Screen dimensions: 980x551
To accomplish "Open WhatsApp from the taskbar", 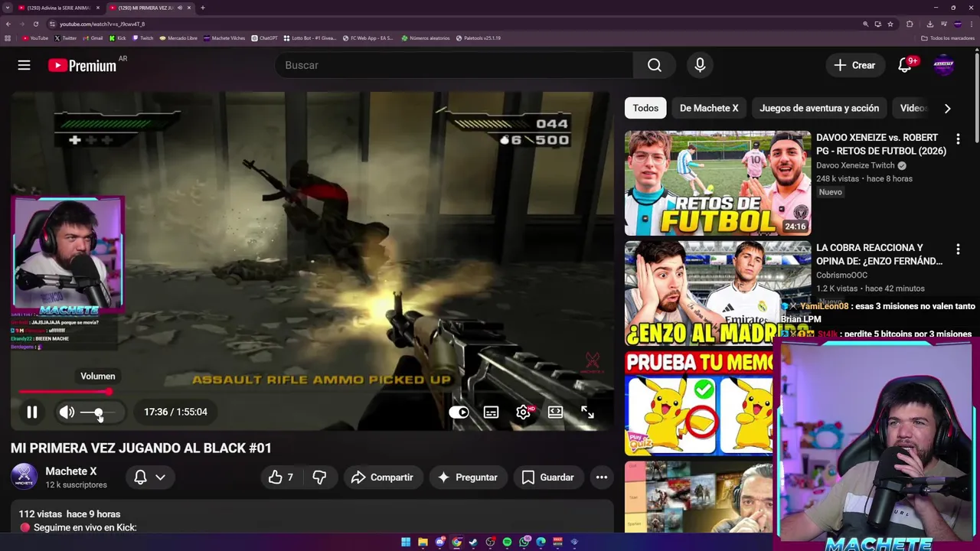I will click(524, 542).
